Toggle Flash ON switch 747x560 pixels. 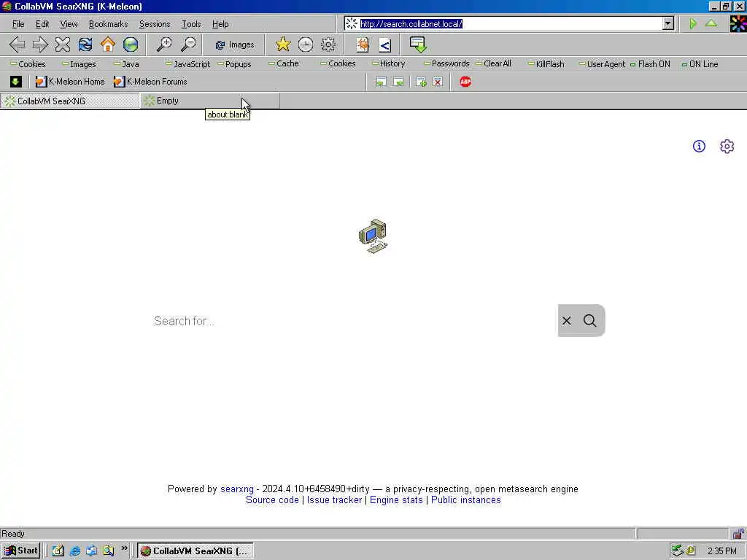pos(650,64)
